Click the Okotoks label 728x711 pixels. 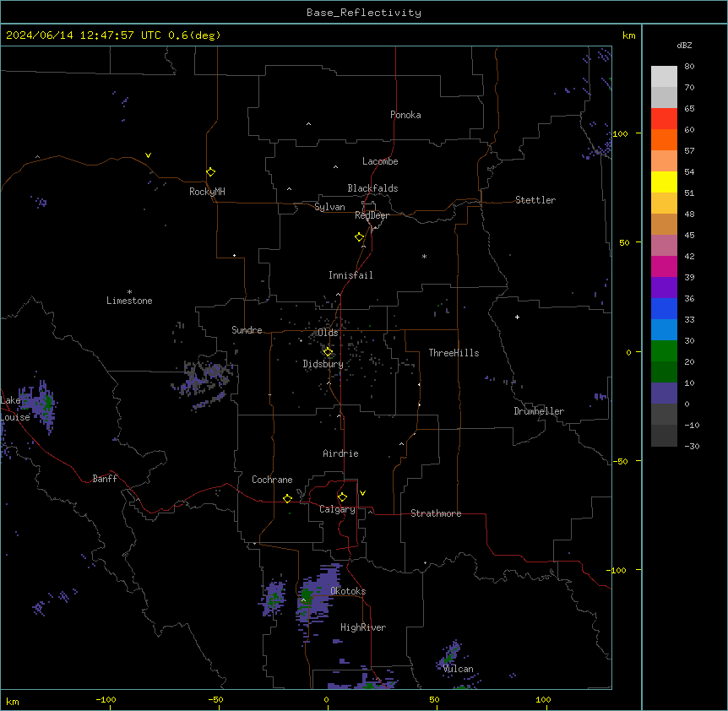pyautogui.click(x=348, y=591)
